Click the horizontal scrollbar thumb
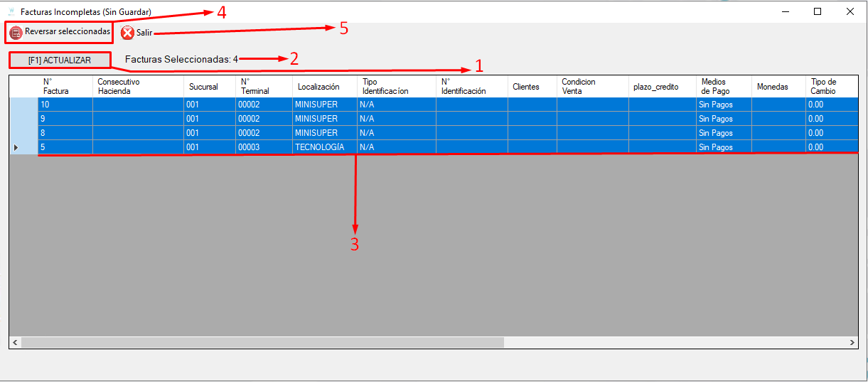The image size is (868, 382). coord(262,343)
